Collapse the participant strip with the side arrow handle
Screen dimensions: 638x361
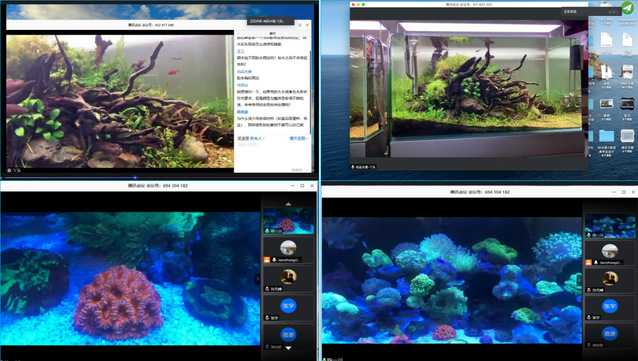coord(257,279)
